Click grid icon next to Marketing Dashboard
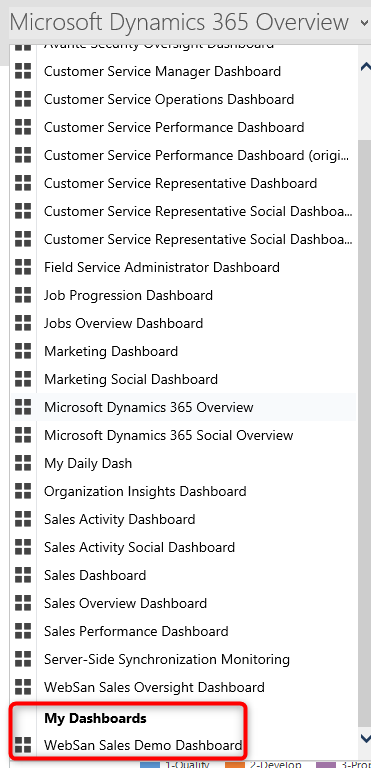 click(23, 351)
